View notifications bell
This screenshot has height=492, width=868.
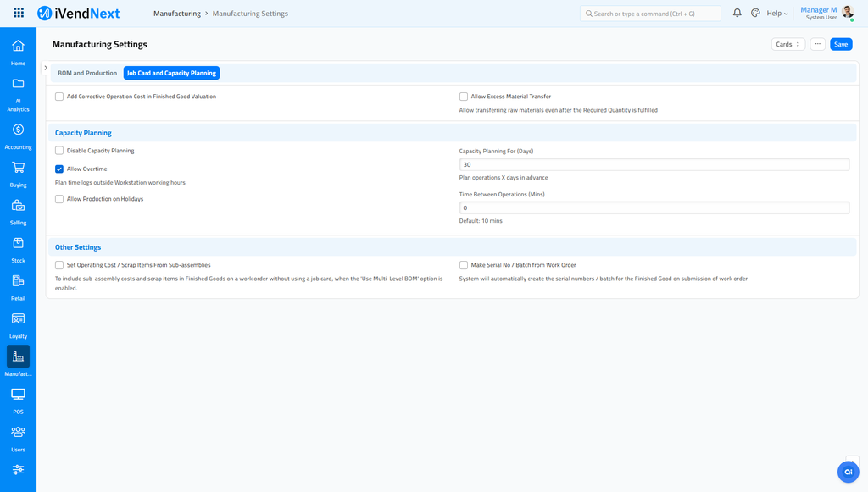737,13
